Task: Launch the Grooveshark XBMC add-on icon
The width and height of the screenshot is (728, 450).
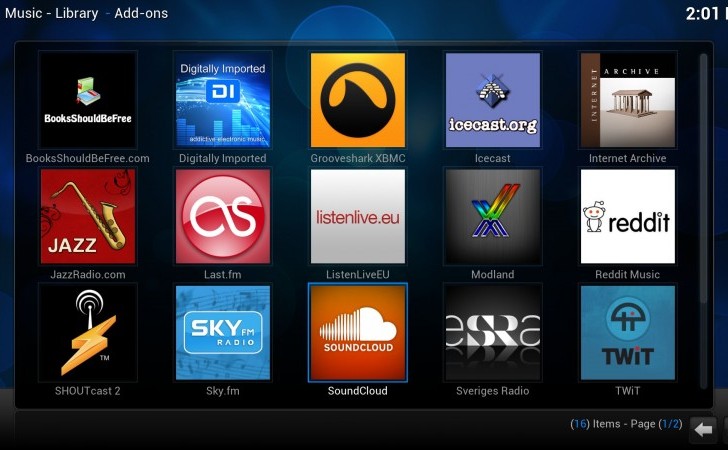Action: (358, 100)
